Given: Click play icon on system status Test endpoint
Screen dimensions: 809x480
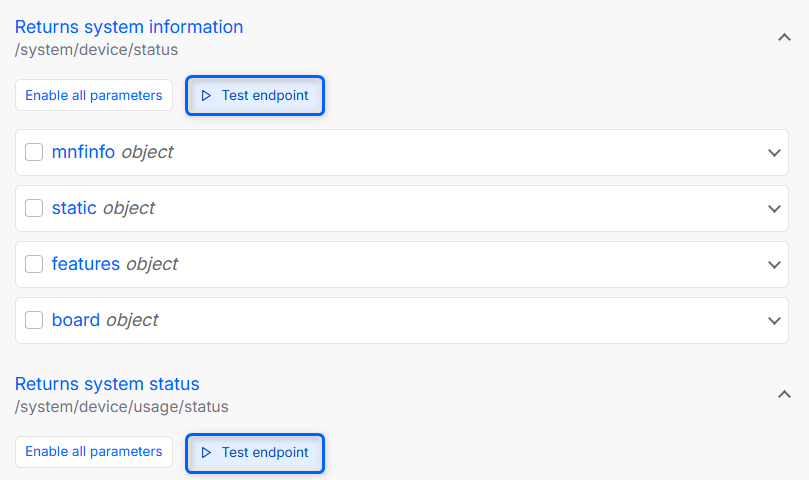Looking at the screenshot, I should click(x=206, y=452).
